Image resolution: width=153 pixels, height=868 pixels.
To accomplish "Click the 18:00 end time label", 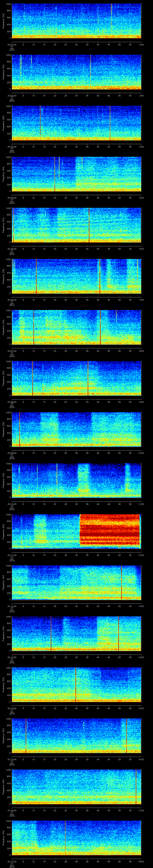I will [x=141, y=861].
